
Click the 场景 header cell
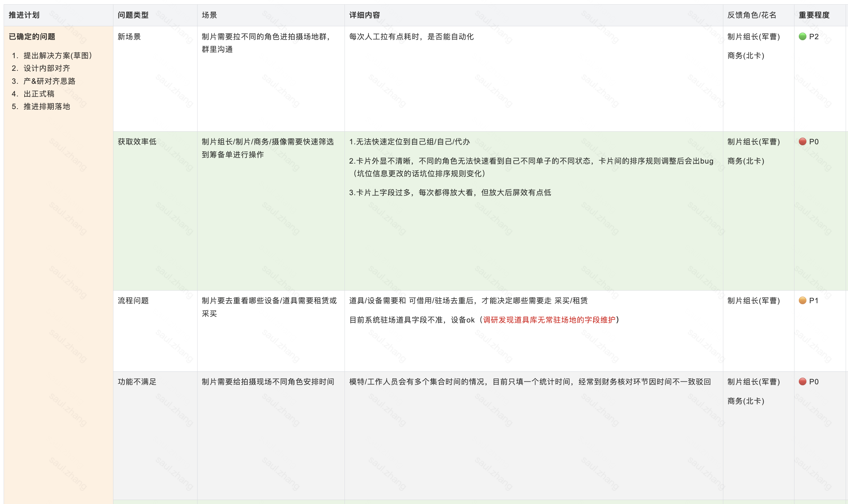(x=209, y=15)
